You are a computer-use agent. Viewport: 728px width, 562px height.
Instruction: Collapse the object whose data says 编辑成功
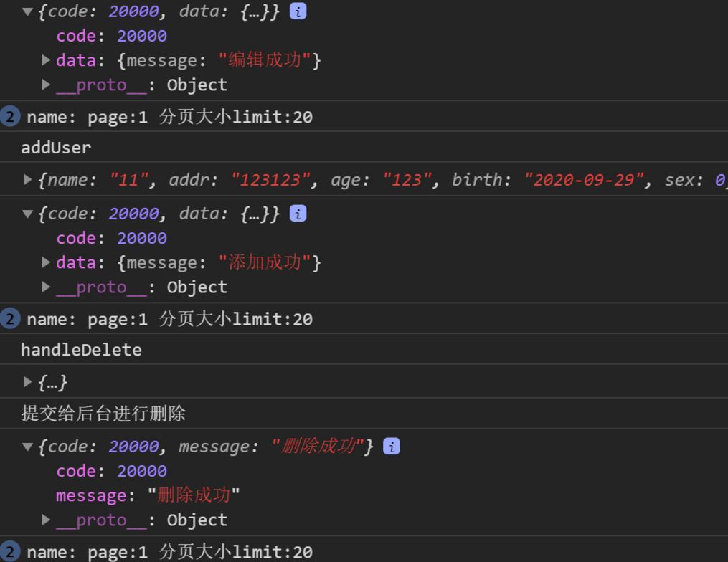coord(27,11)
